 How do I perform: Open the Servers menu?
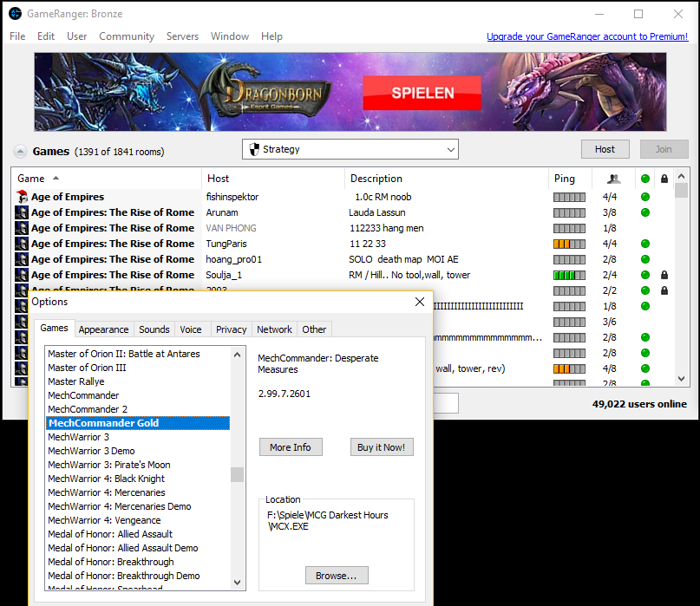pyautogui.click(x=182, y=36)
